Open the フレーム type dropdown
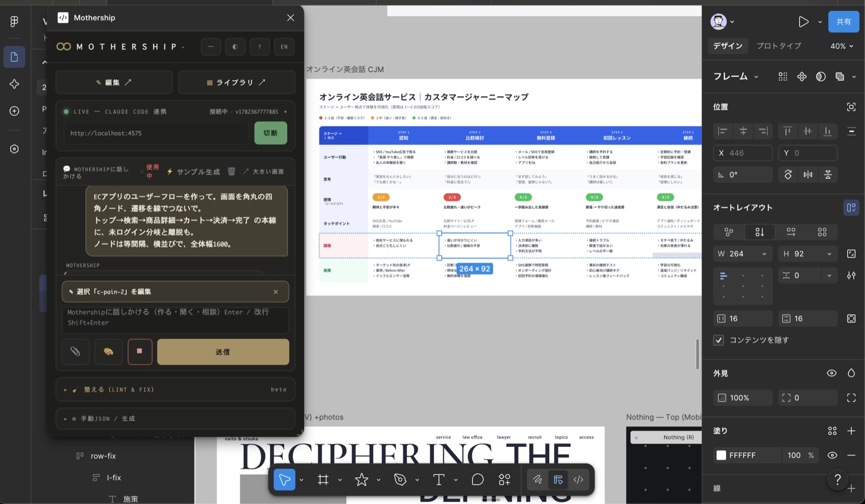865x504 pixels. pos(736,77)
